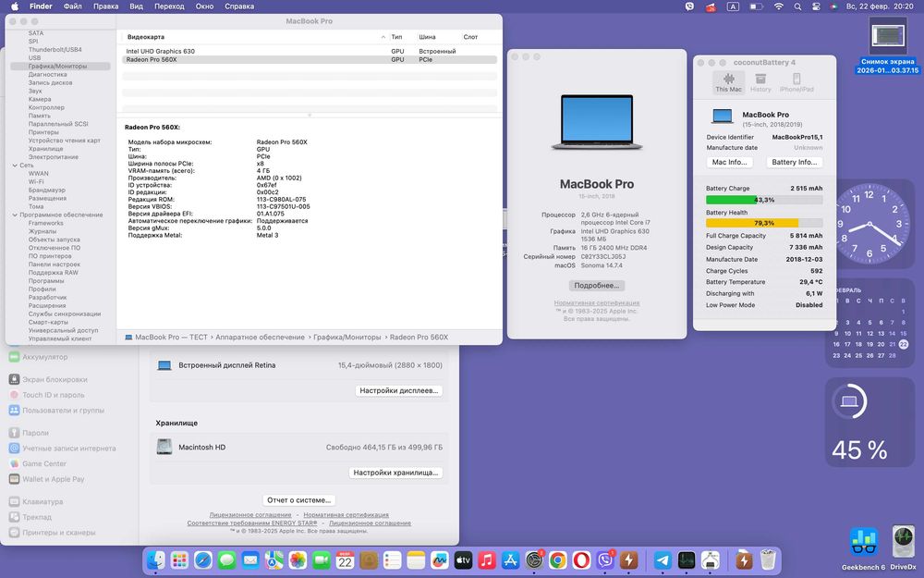Click Battery Info… button in coconutBattery
Viewport: 924px width, 578px height.
[795, 162]
